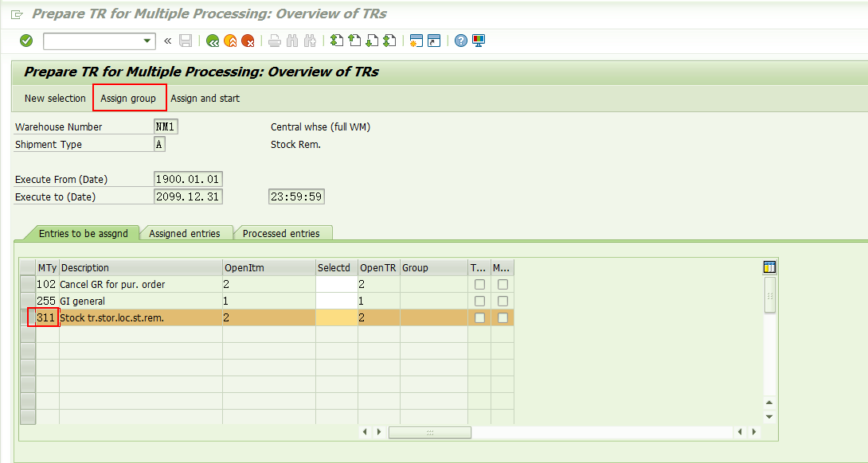Click the Group column header
The height and width of the screenshot is (463, 868).
(x=434, y=268)
